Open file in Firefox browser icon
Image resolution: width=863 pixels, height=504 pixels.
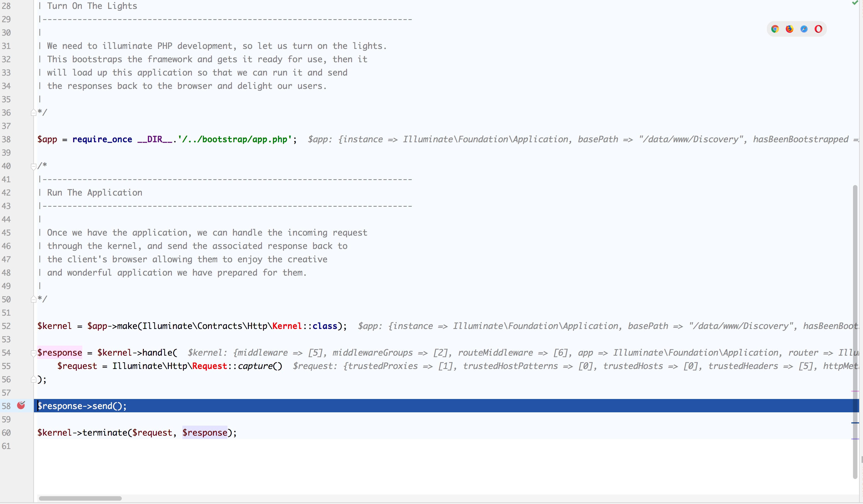[x=789, y=29]
